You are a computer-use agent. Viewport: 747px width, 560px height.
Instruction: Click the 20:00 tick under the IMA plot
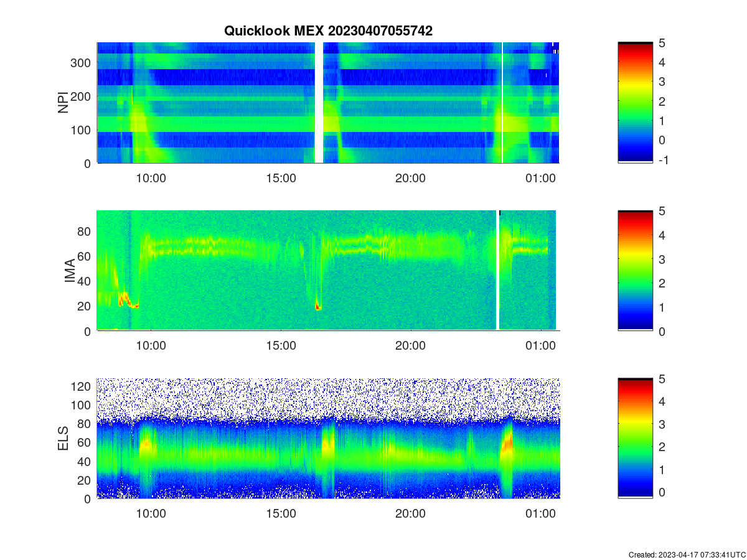pyautogui.click(x=410, y=345)
